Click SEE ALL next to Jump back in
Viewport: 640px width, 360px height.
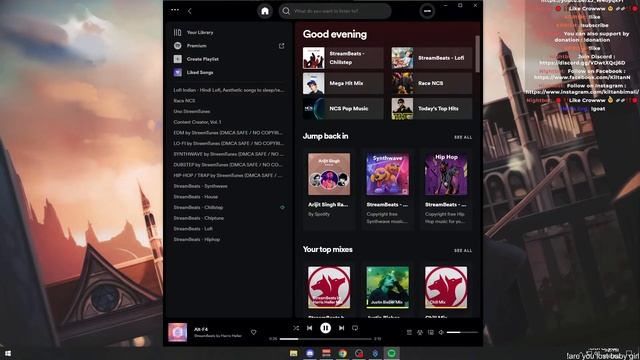click(x=463, y=137)
